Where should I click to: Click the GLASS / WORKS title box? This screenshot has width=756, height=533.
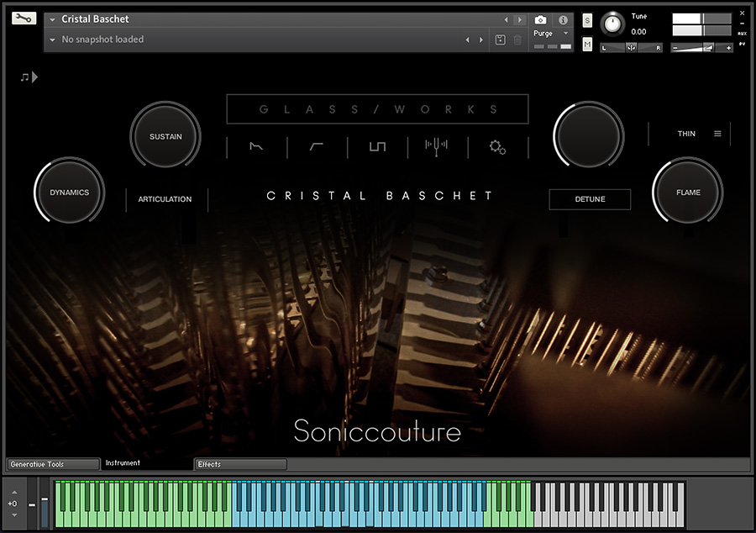click(377, 109)
